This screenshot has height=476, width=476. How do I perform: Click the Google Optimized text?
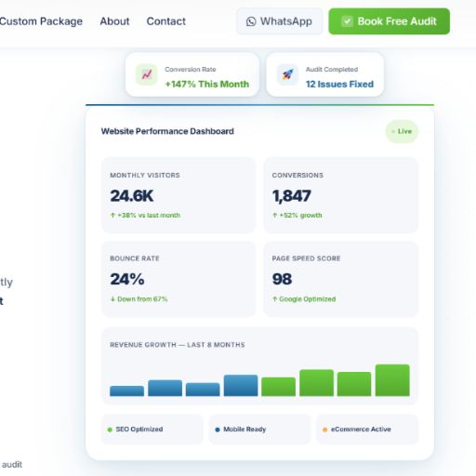click(304, 299)
